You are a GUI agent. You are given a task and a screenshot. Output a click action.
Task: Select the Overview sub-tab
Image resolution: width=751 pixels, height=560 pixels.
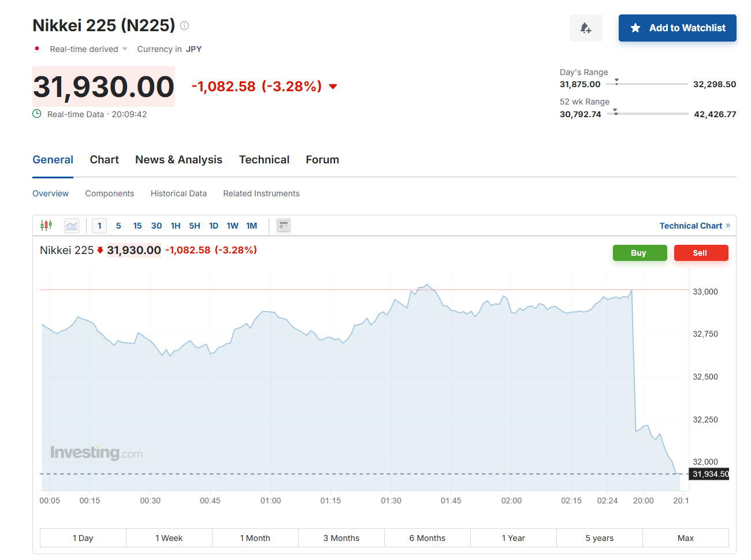pyautogui.click(x=50, y=193)
